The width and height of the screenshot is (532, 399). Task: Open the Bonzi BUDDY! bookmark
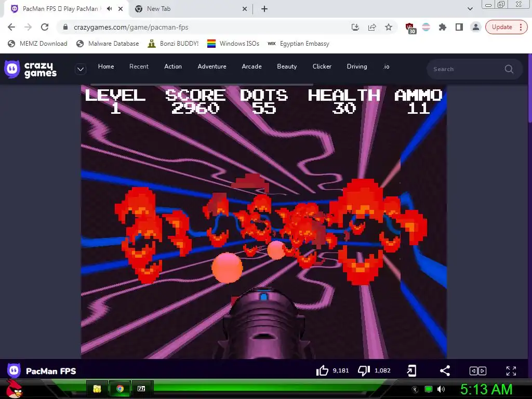(x=173, y=44)
